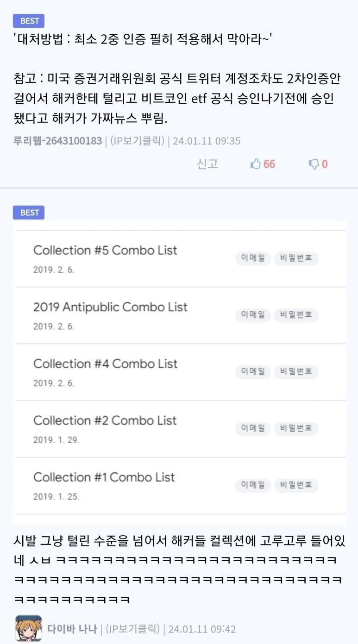This screenshot has height=644, width=358.
Task: Click 비밀번호 tag on Collection #2 row
Action: click(x=296, y=428)
